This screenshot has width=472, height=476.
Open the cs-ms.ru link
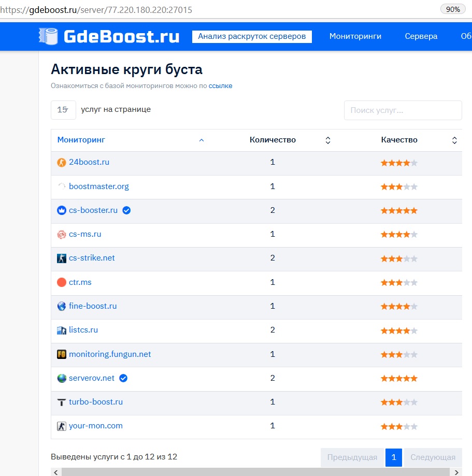click(x=85, y=234)
